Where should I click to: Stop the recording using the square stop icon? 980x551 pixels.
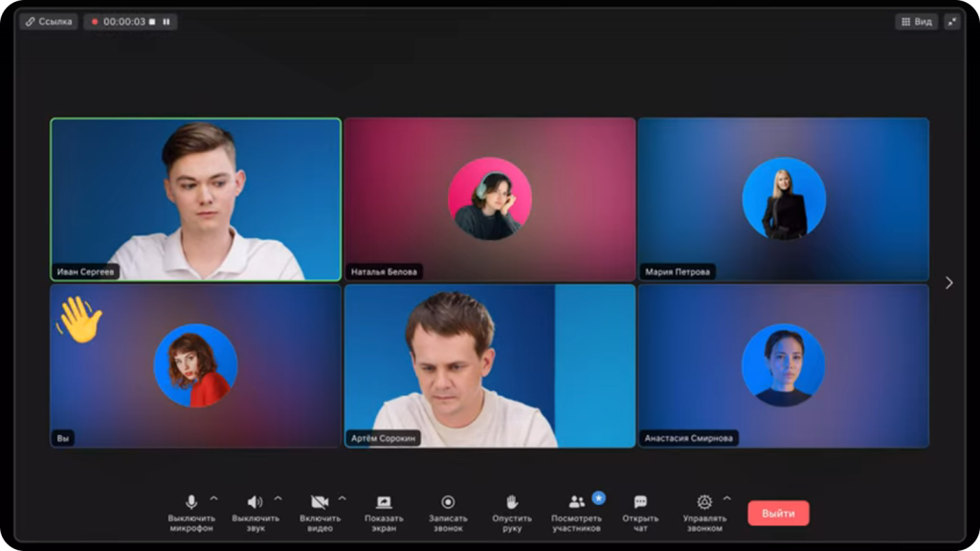tap(151, 21)
